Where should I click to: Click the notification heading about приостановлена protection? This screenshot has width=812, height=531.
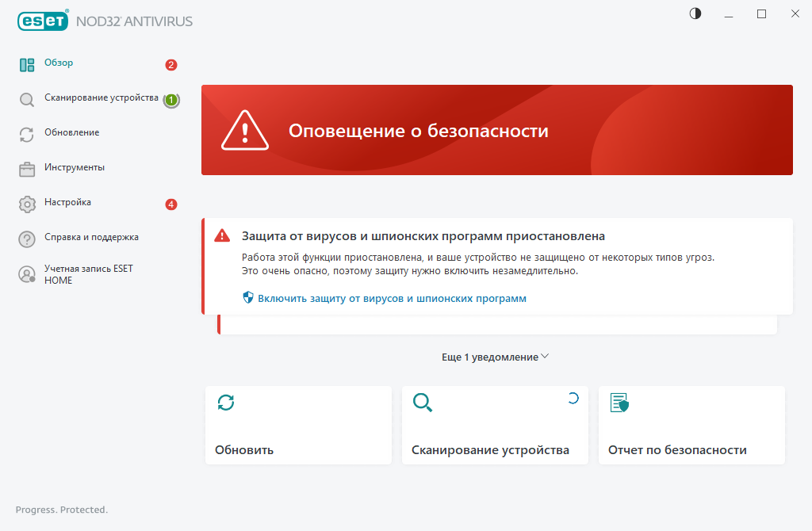pos(423,236)
